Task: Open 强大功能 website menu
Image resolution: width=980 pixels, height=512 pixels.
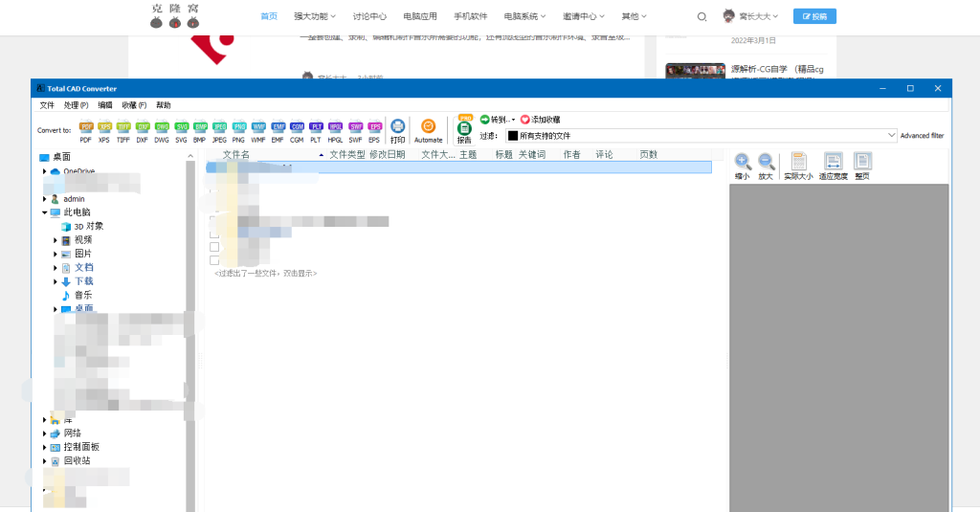Action: point(315,16)
